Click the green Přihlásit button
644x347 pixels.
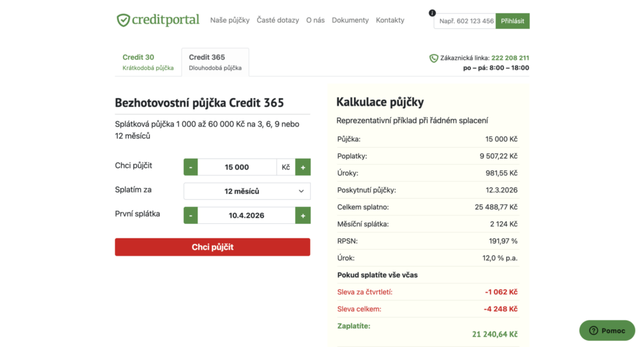(x=512, y=21)
